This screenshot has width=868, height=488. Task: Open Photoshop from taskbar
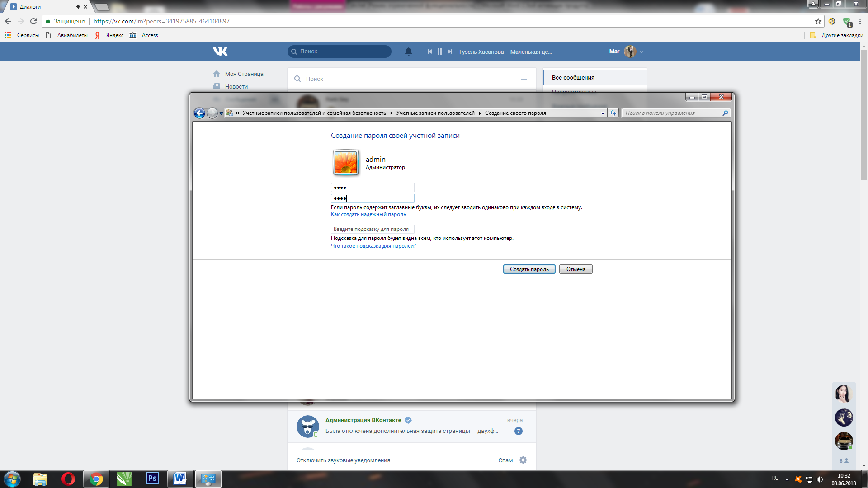click(x=152, y=478)
